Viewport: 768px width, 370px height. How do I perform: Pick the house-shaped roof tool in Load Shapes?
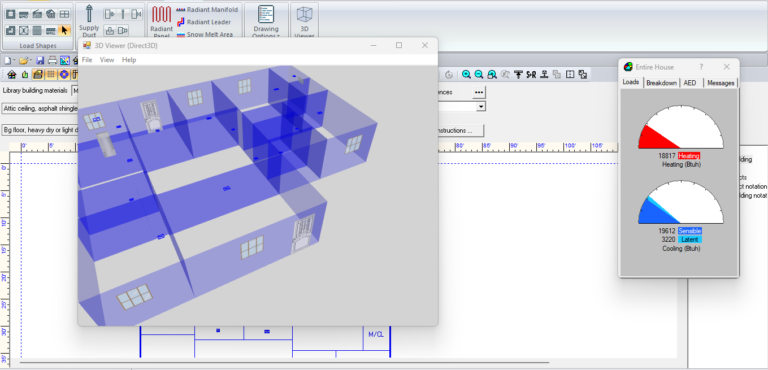[50, 14]
